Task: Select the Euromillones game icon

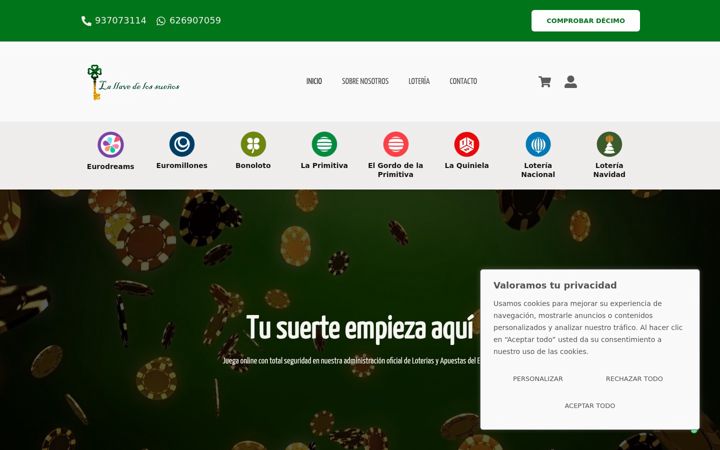Action: click(182, 144)
